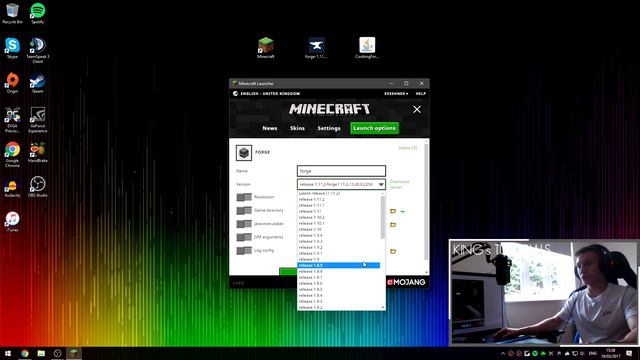Toggle the Game directory switch
The height and width of the screenshot is (360, 640).
(244, 210)
